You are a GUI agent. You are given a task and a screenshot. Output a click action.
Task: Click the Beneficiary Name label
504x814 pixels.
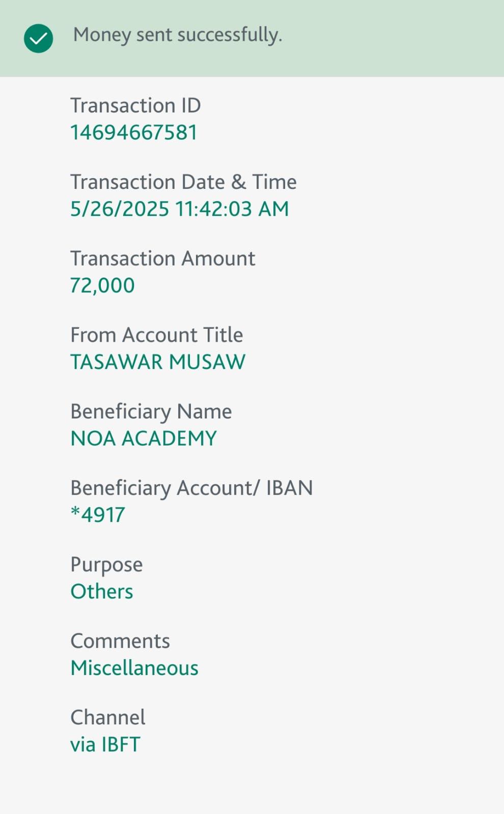[x=151, y=411]
